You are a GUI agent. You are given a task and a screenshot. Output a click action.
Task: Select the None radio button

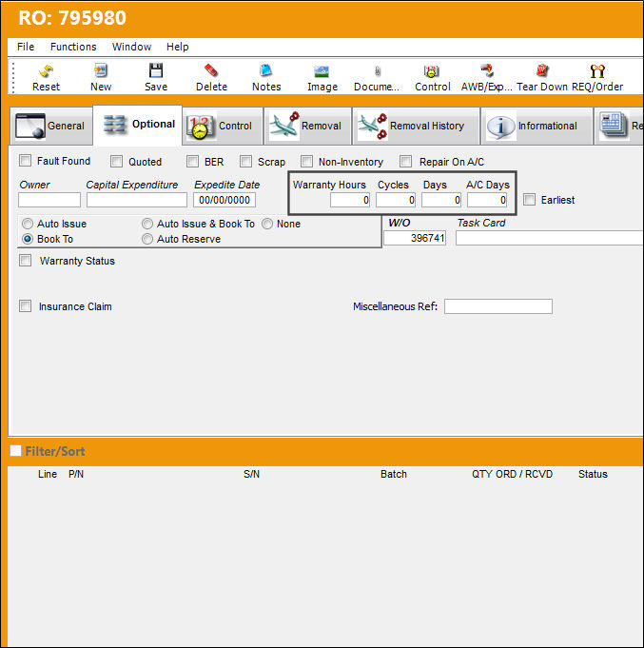point(267,224)
